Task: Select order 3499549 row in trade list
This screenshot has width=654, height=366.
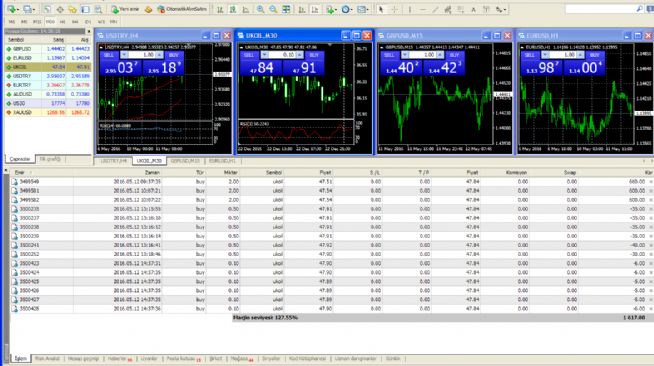Action: 332,182
